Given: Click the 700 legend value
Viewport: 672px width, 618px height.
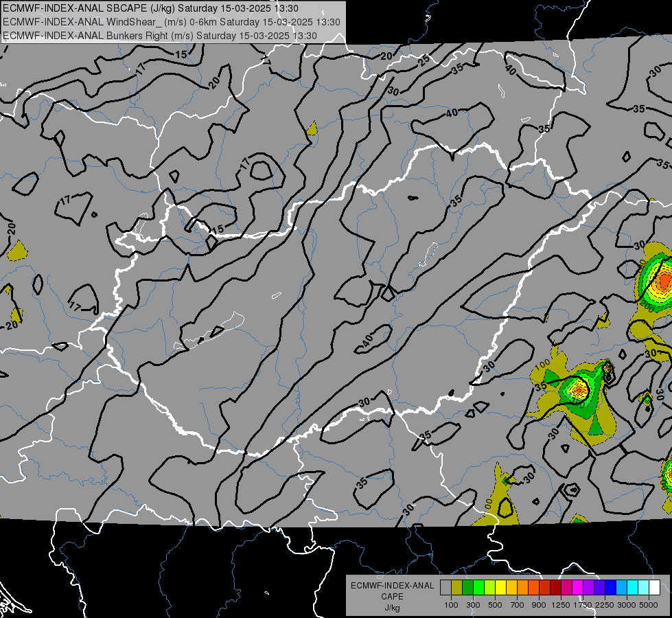Looking at the screenshot, I should coord(518,605).
